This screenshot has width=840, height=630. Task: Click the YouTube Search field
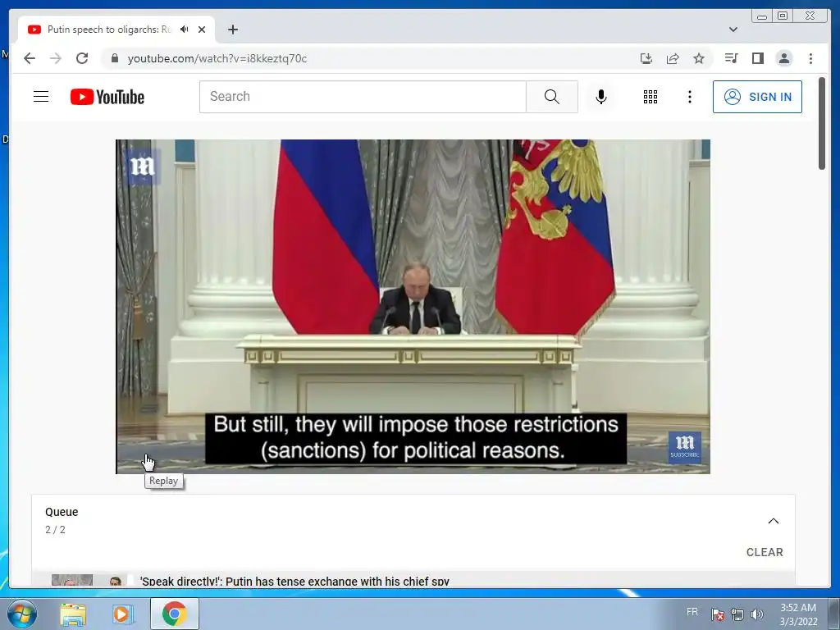click(x=363, y=97)
